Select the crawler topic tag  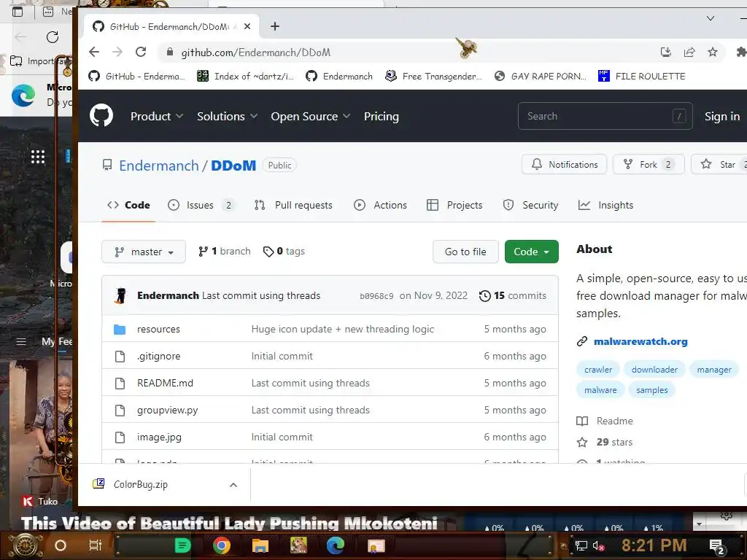coord(598,370)
